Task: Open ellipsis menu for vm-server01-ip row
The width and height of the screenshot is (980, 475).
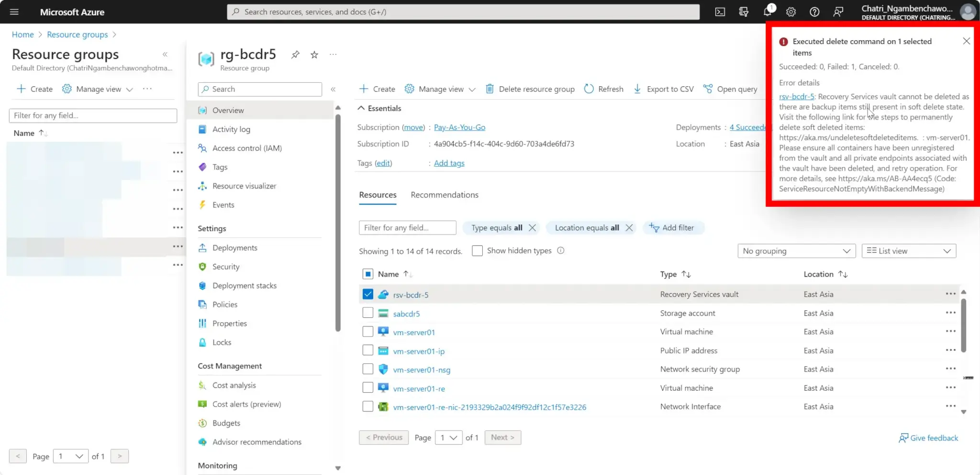Action: pyautogui.click(x=950, y=350)
